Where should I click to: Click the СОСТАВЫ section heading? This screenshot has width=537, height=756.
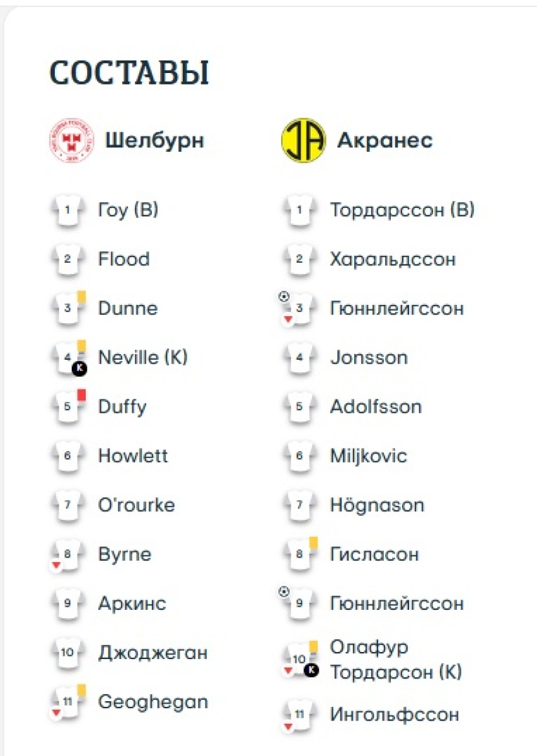point(129,73)
